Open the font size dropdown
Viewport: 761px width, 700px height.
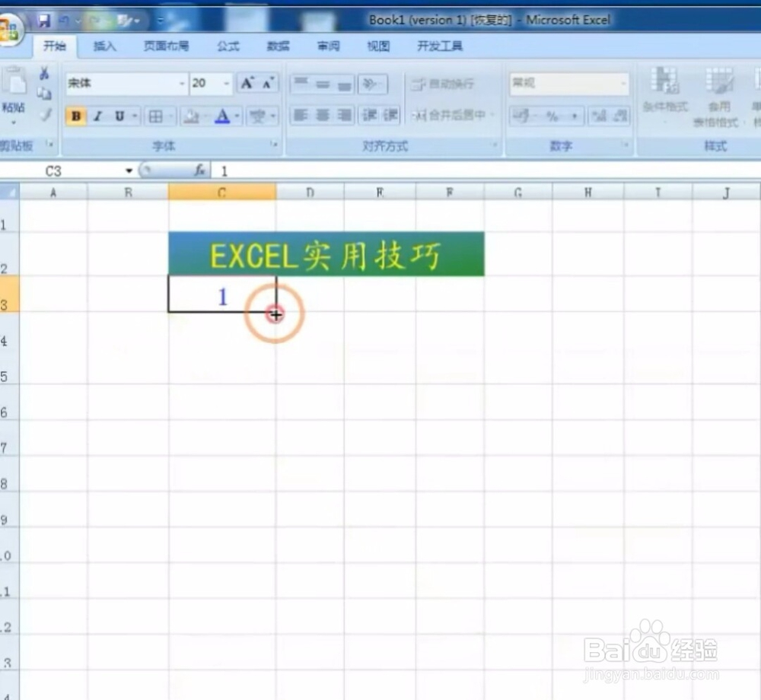tap(224, 84)
